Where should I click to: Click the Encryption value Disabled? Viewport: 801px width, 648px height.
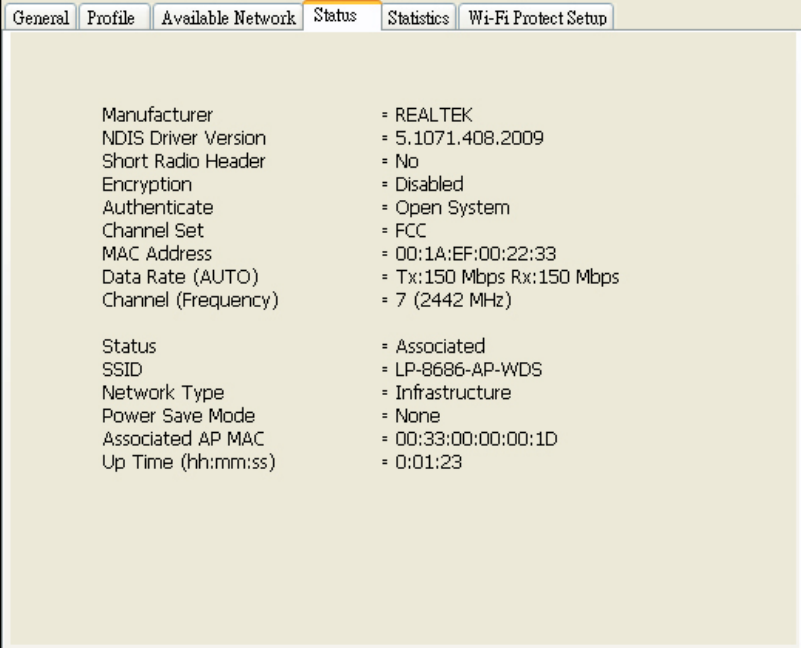pyautogui.click(x=429, y=185)
